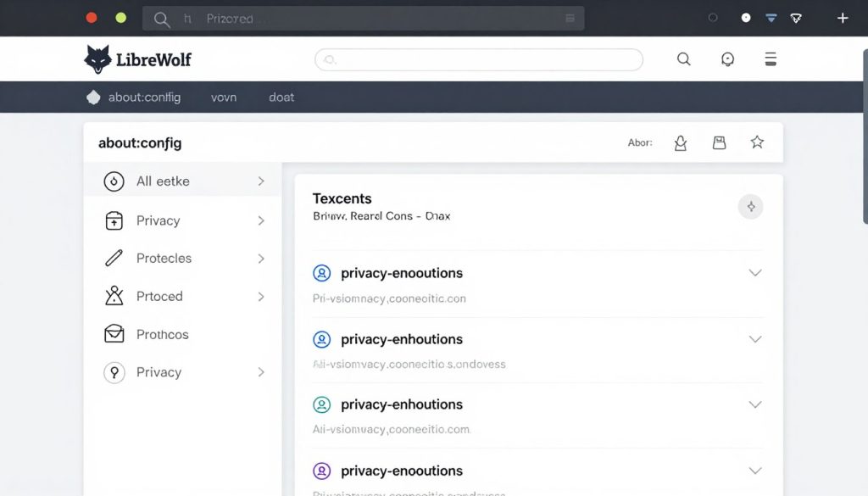Click the account icon beside the Abor label
The height and width of the screenshot is (496, 868).
pos(680,142)
